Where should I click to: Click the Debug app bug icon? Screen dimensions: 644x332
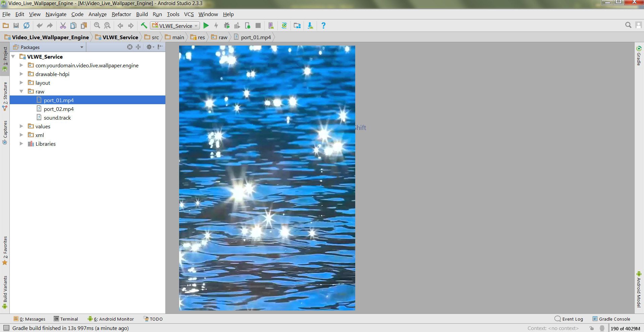coord(227,25)
